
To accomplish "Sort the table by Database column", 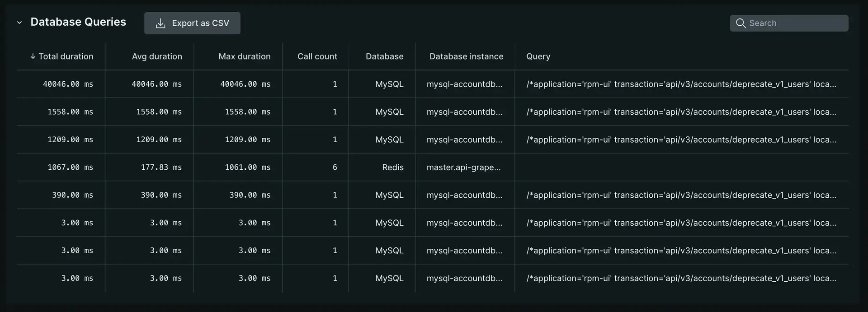I will [x=384, y=56].
